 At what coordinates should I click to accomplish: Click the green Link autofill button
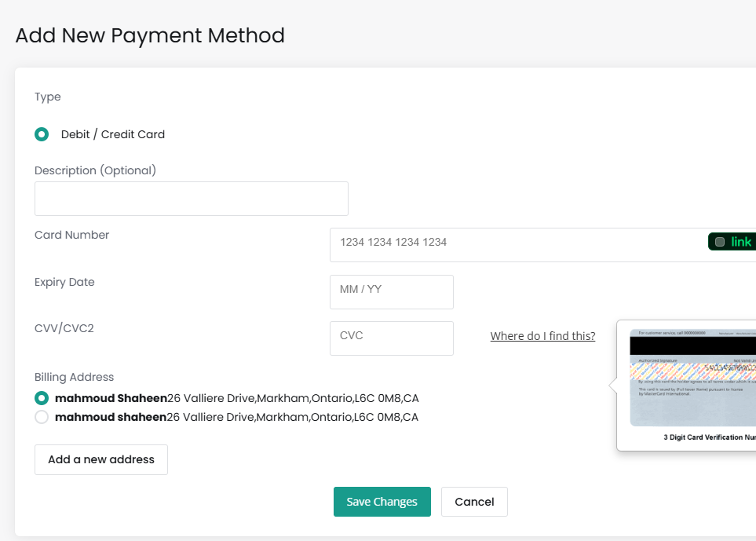[733, 242]
